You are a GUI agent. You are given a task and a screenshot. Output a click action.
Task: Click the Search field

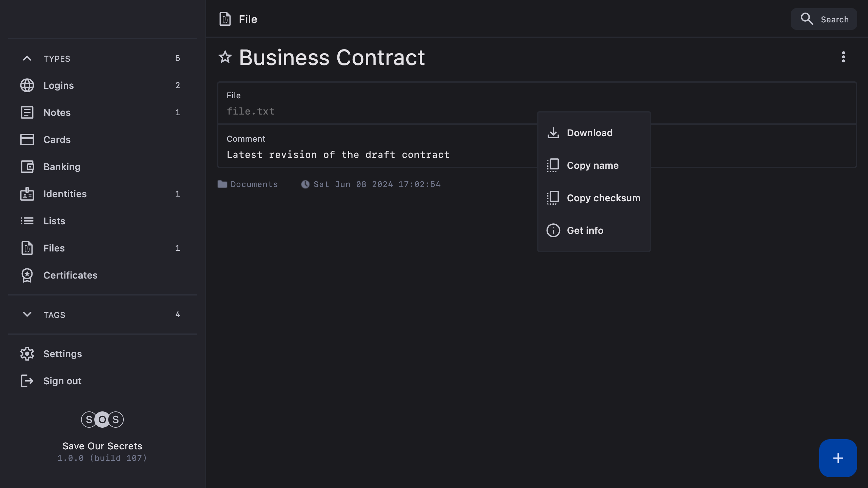coord(824,19)
